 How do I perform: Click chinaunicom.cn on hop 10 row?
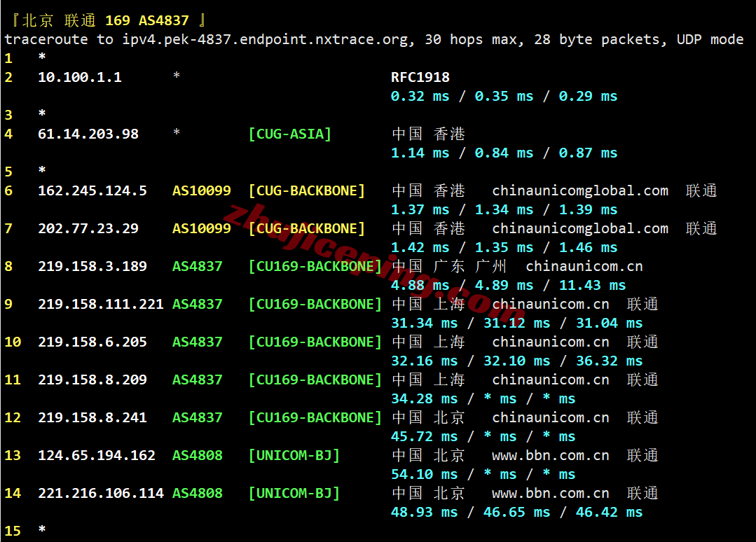[x=551, y=342]
